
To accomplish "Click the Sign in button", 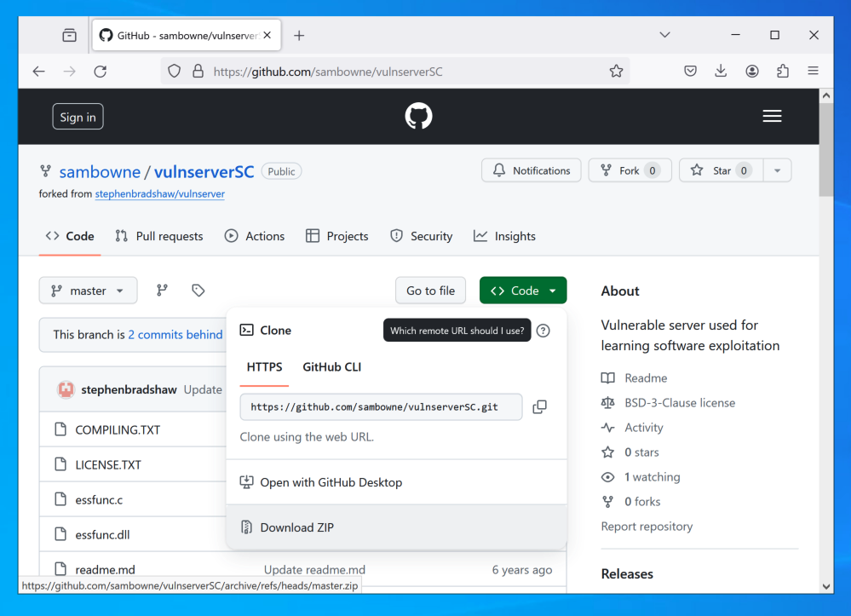I will pos(78,117).
